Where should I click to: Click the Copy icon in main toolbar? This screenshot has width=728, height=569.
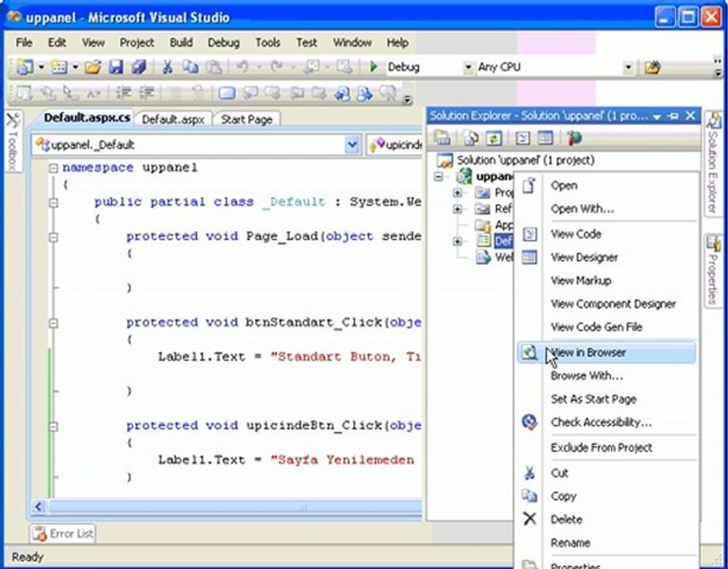190,67
